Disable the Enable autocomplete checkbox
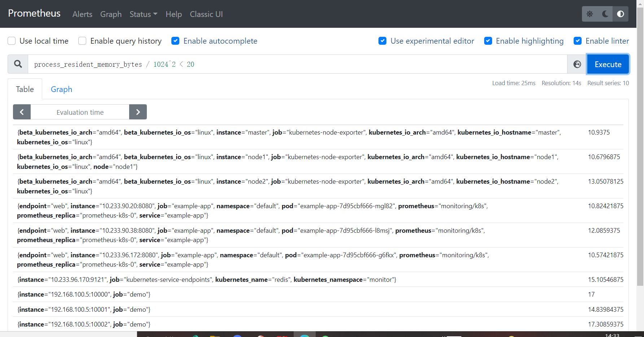 [175, 41]
